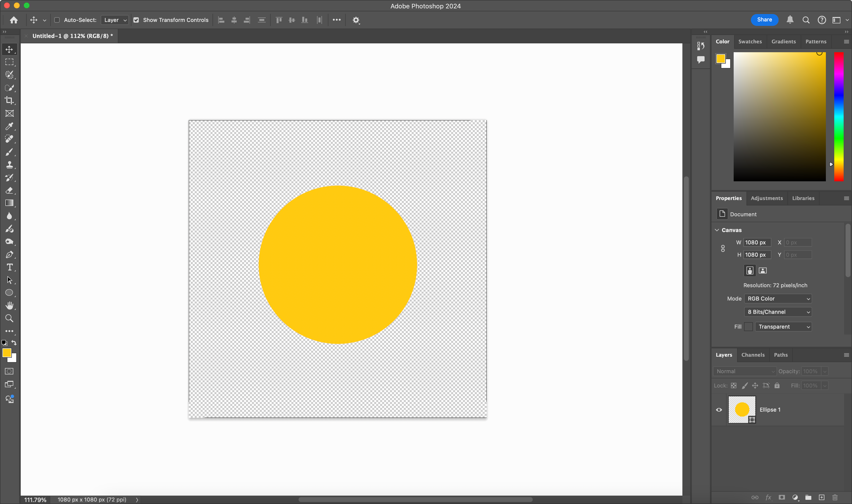
Task: Select the Eraser tool
Action: click(x=9, y=190)
